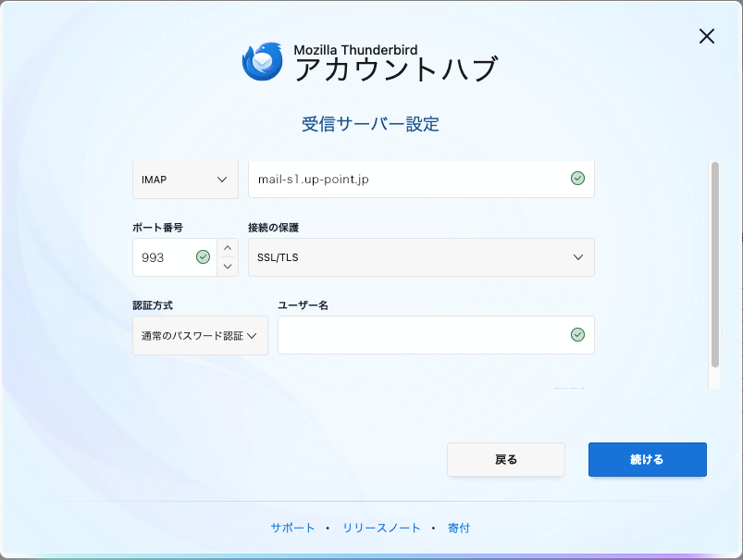
Task: Open the サポート link
Action: pyautogui.click(x=292, y=528)
